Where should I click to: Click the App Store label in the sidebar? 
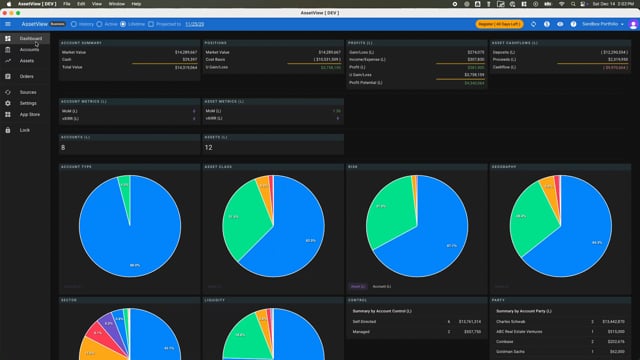click(x=30, y=115)
